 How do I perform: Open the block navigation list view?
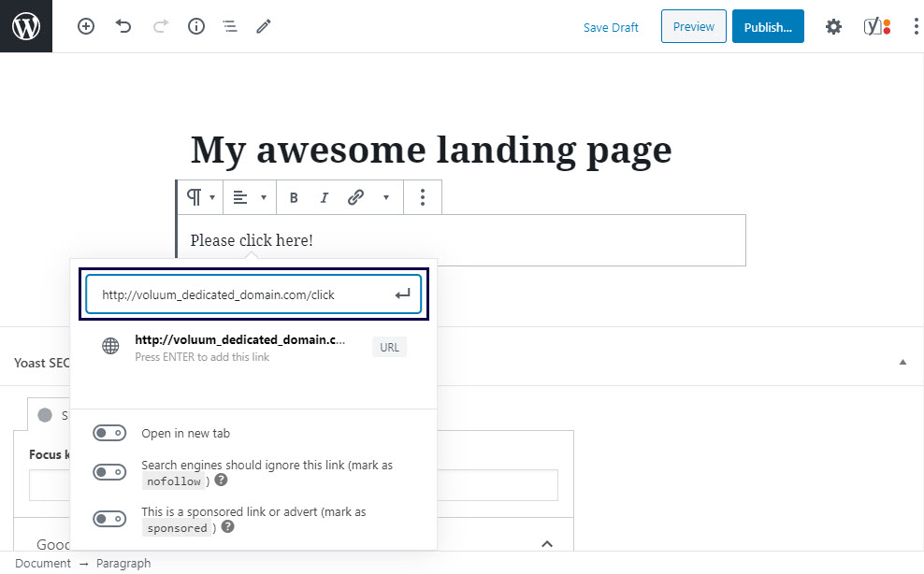(x=230, y=26)
